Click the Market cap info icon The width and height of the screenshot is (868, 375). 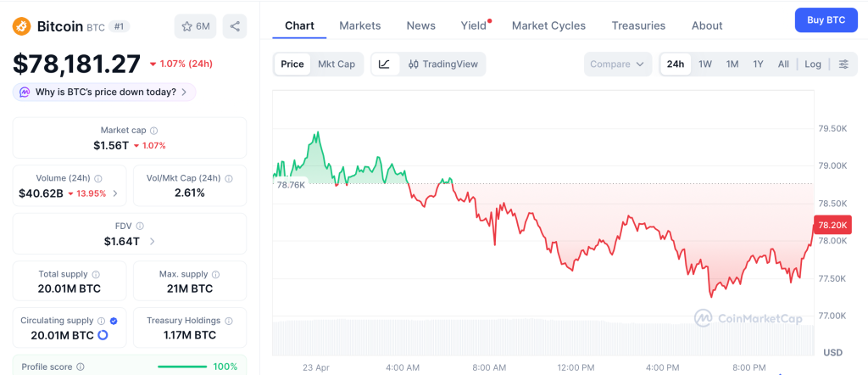153,131
